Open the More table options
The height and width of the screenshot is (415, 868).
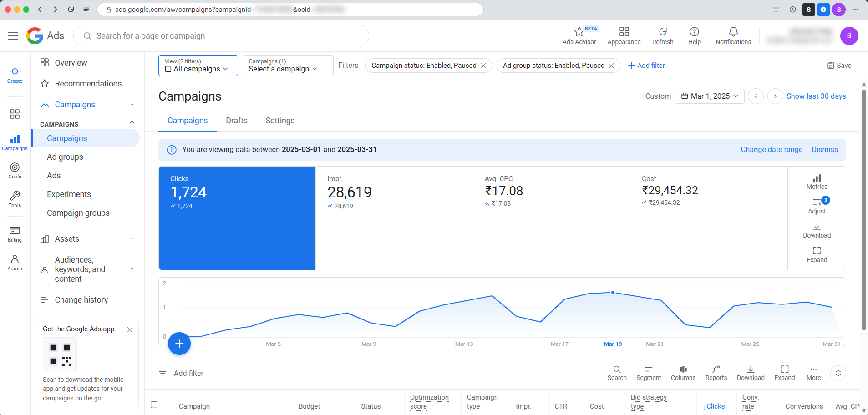[813, 373]
